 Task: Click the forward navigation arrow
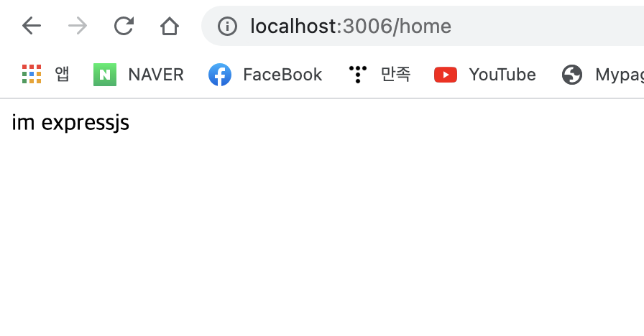click(x=78, y=27)
